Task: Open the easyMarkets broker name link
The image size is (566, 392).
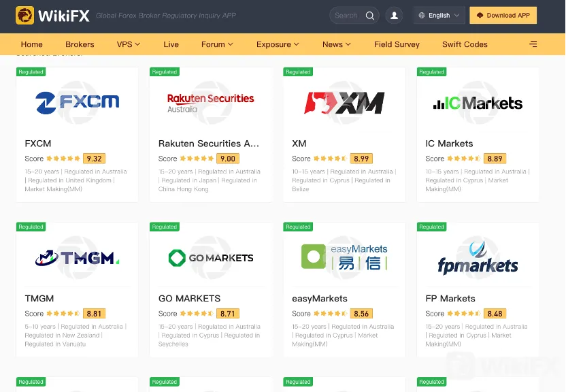Action: (320, 299)
